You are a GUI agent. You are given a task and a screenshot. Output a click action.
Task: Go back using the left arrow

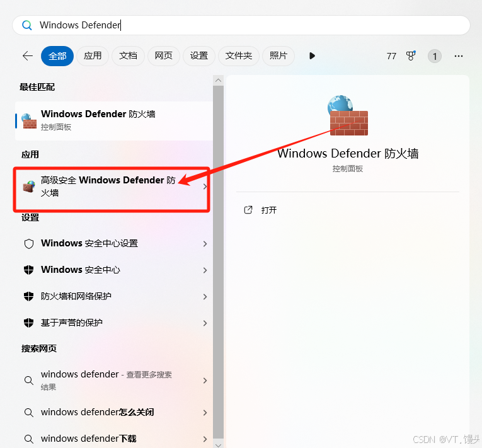click(28, 56)
